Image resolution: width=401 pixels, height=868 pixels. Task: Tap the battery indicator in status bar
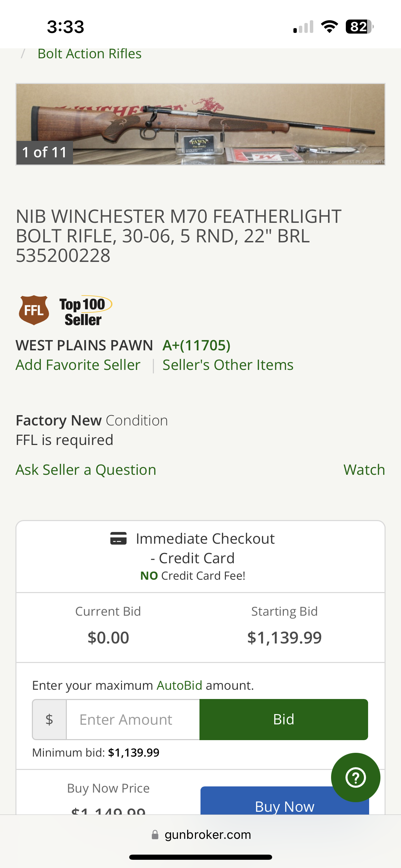(359, 27)
